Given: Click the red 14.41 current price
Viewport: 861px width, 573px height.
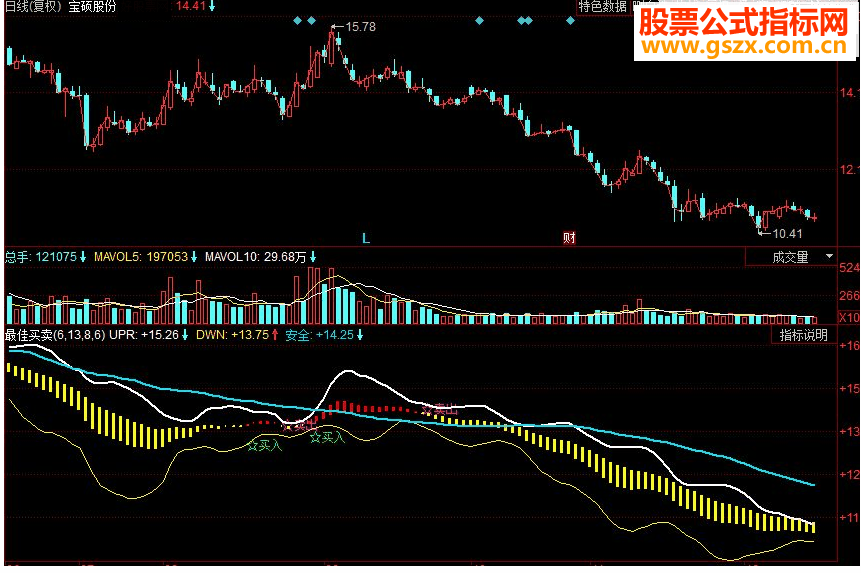Looking at the screenshot, I should click(191, 7).
